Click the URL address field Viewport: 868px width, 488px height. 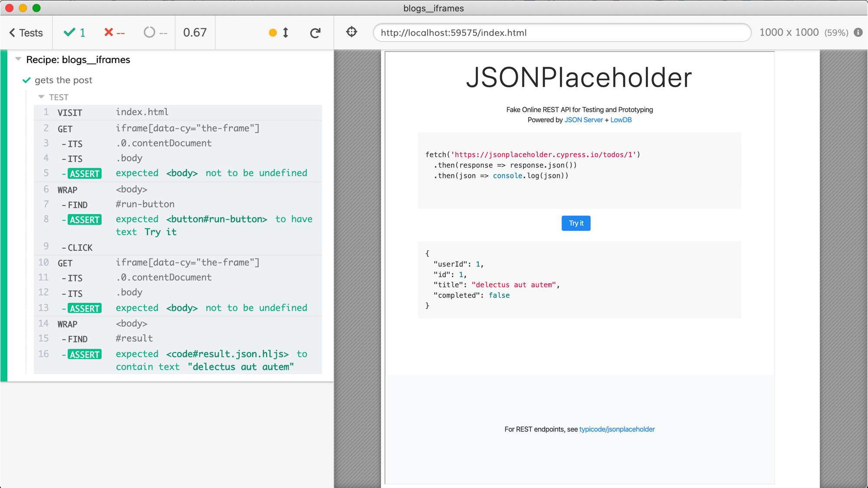[x=562, y=33]
